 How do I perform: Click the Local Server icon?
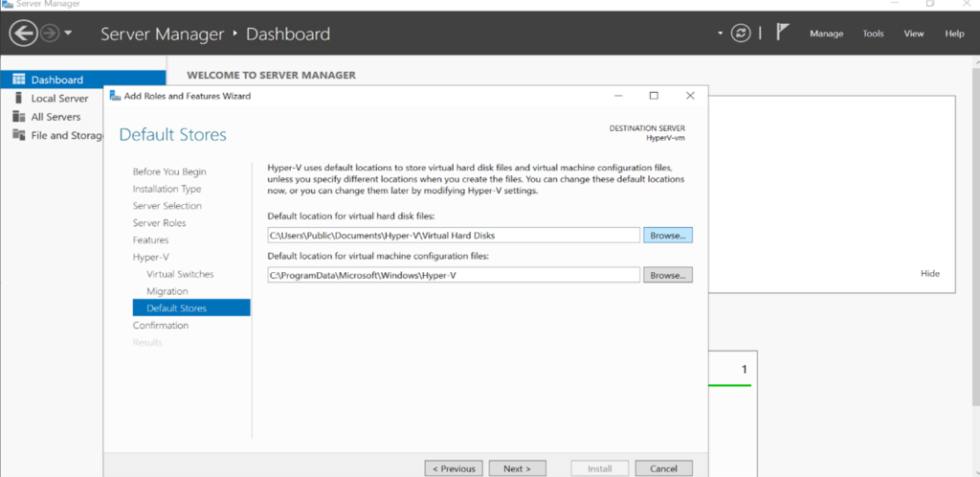pos(19,98)
